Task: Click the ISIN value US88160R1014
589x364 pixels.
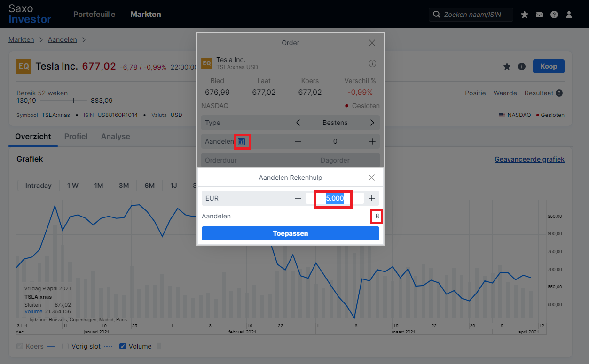Action: (118, 115)
